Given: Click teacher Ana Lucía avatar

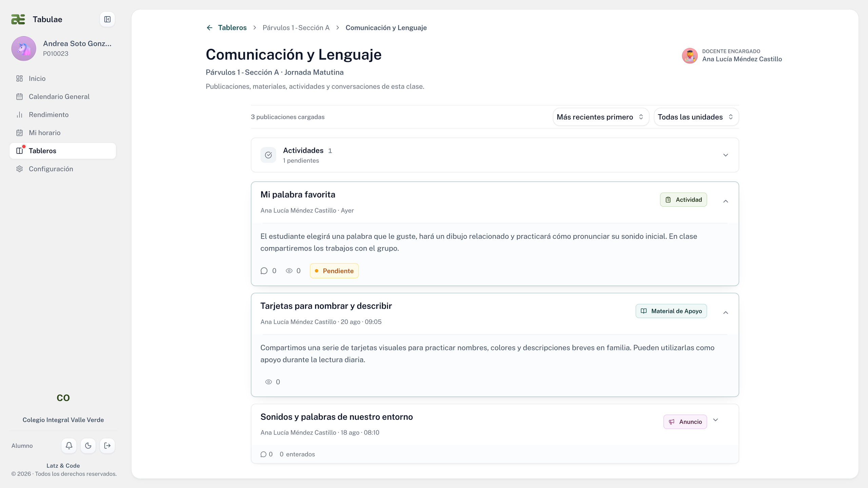Looking at the screenshot, I should point(690,56).
